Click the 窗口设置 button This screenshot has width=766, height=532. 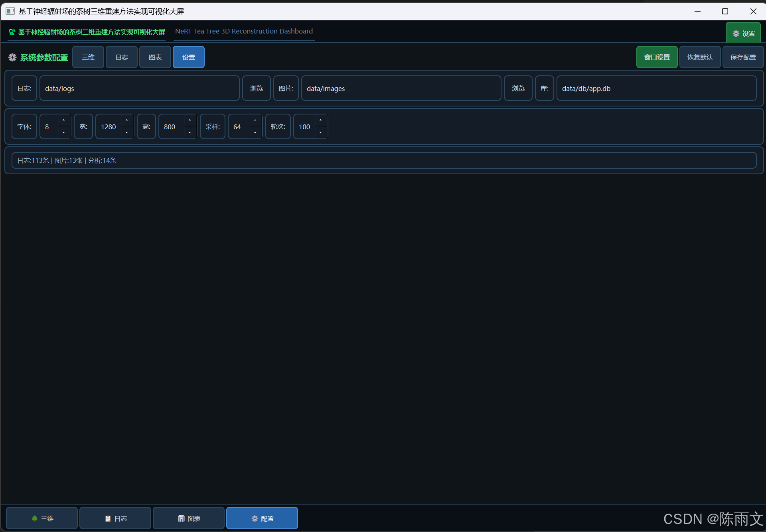pos(657,57)
